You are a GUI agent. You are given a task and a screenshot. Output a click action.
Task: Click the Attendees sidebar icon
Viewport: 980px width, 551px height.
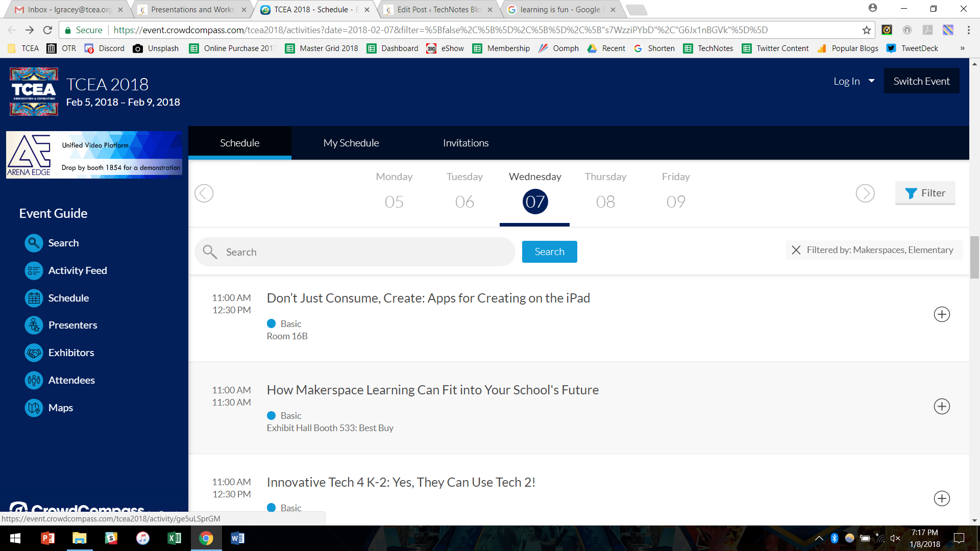pos(34,380)
